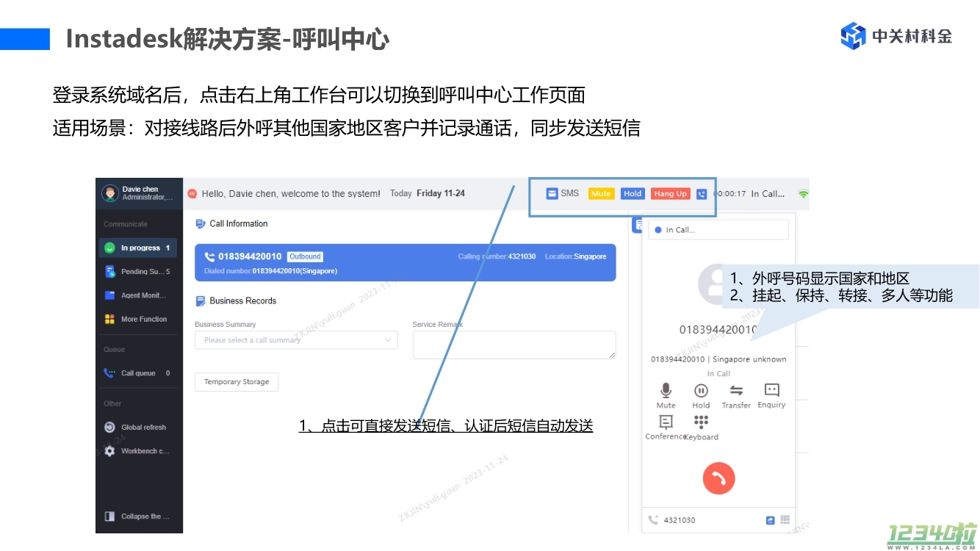This screenshot has height=551, width=980.
Task: Click the blue softphone icon next to Hang Up
Action: click(702, 194)
